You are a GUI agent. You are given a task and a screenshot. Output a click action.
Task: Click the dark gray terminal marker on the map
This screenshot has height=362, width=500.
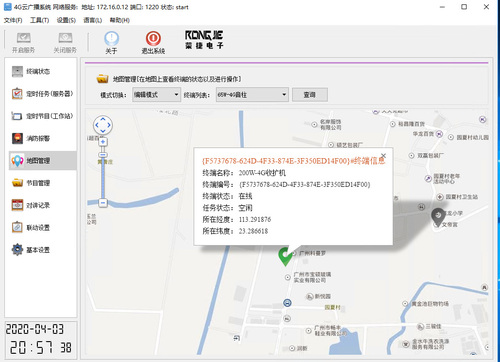tap(438, 217)
